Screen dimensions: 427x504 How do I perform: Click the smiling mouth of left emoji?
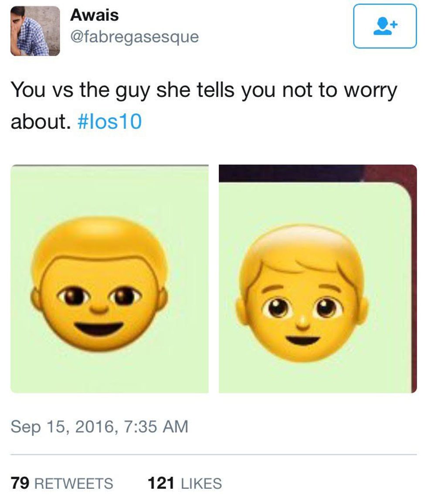coord(99,330)
